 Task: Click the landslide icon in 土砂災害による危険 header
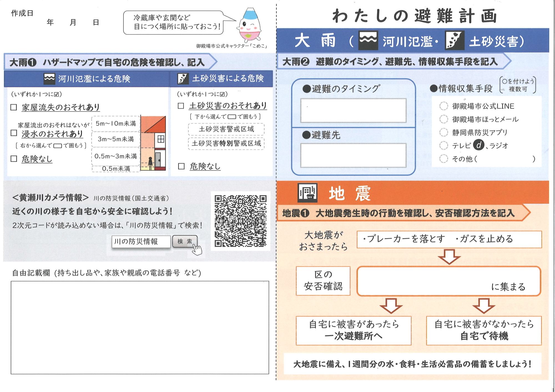pyautogui.click(x=183, y=79)
